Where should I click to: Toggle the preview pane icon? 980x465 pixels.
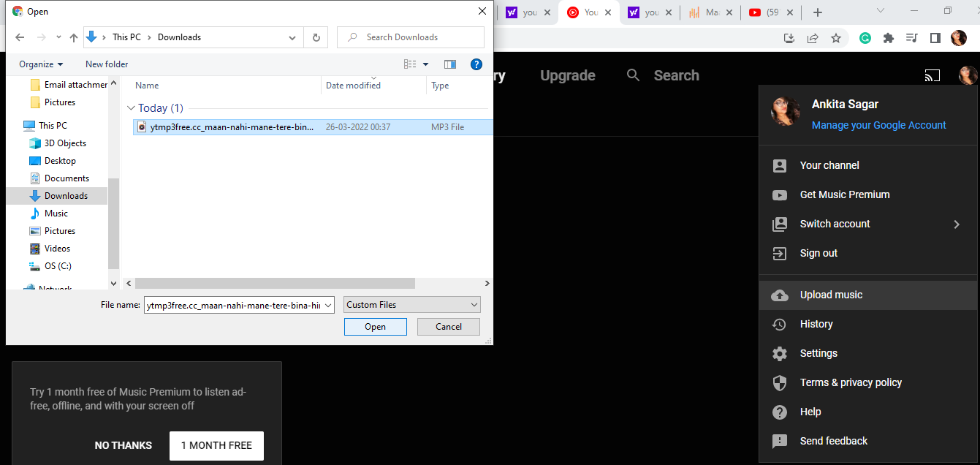(x=450, y=64)
